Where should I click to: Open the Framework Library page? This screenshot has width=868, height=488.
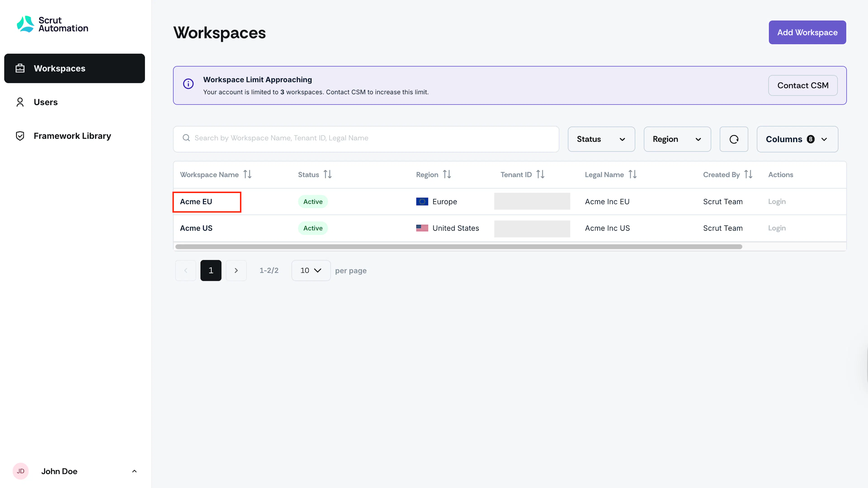click(x=72, y=136)
